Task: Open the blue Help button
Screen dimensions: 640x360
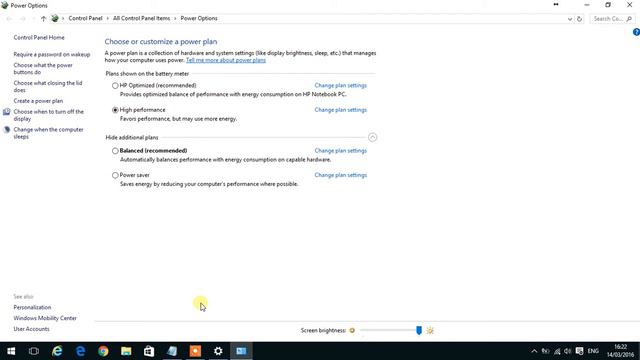Action: [636, 32]
